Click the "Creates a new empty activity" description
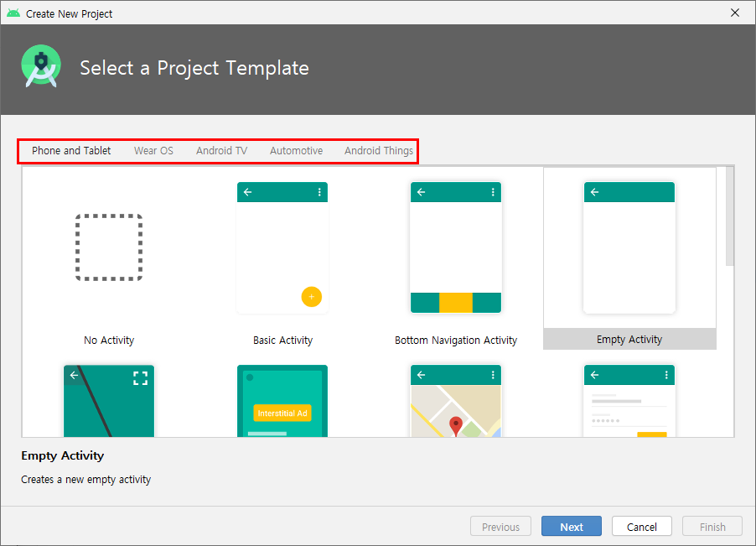 [85, 480]
